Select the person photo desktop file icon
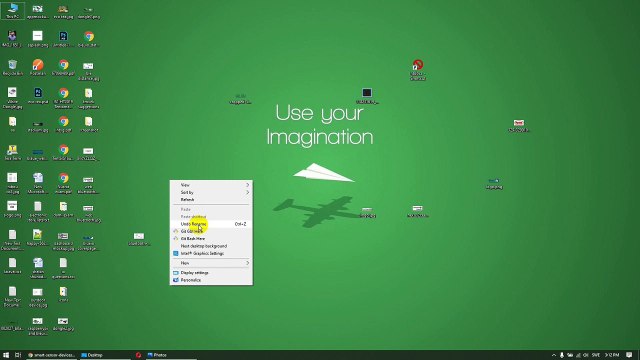The image size is (640, 360). pos(12,39)
